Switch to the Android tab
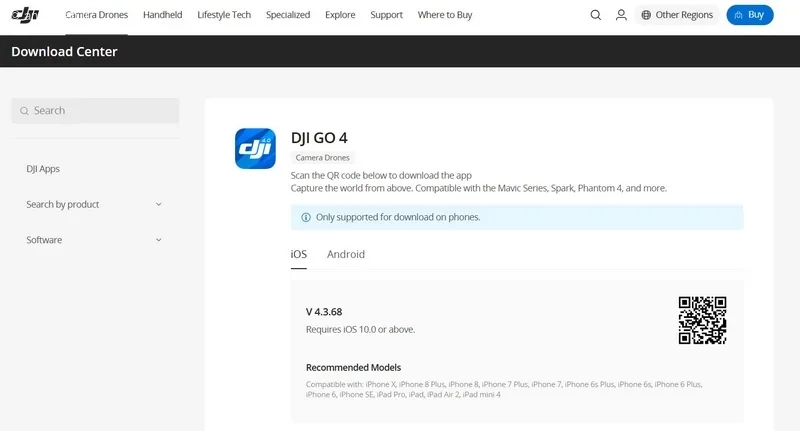This screenshot has height=431, width=800. (345, 254)
